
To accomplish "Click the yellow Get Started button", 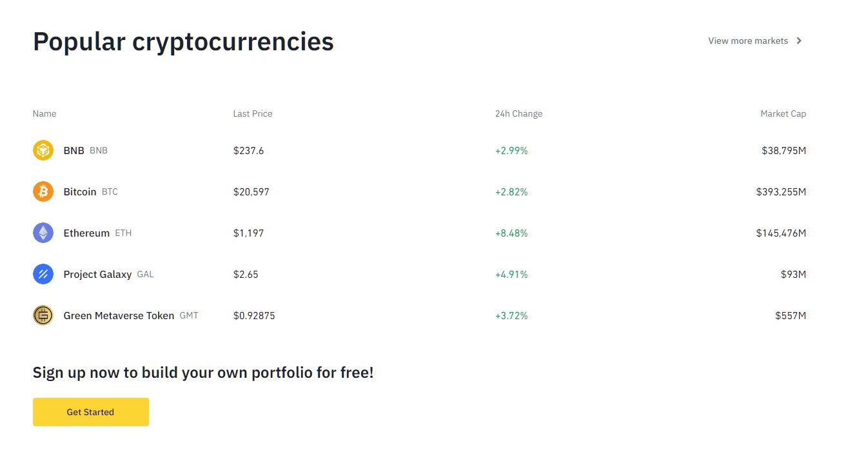I will 91,412.
